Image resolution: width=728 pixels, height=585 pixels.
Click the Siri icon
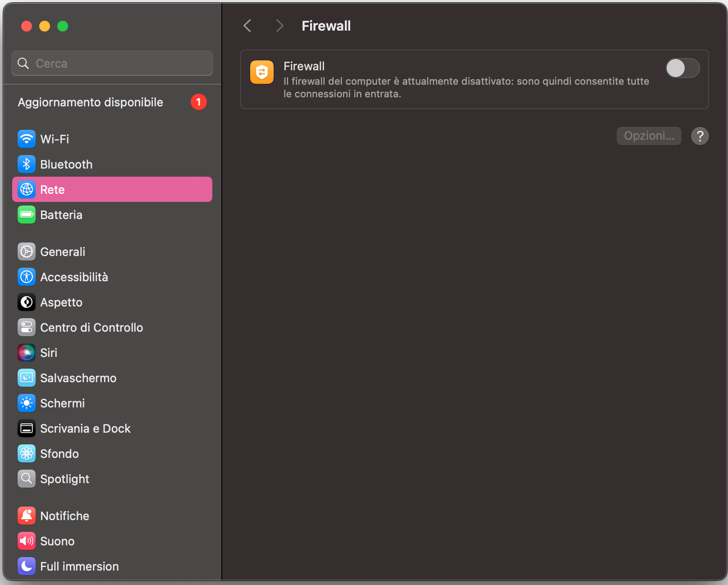point(27,352)
